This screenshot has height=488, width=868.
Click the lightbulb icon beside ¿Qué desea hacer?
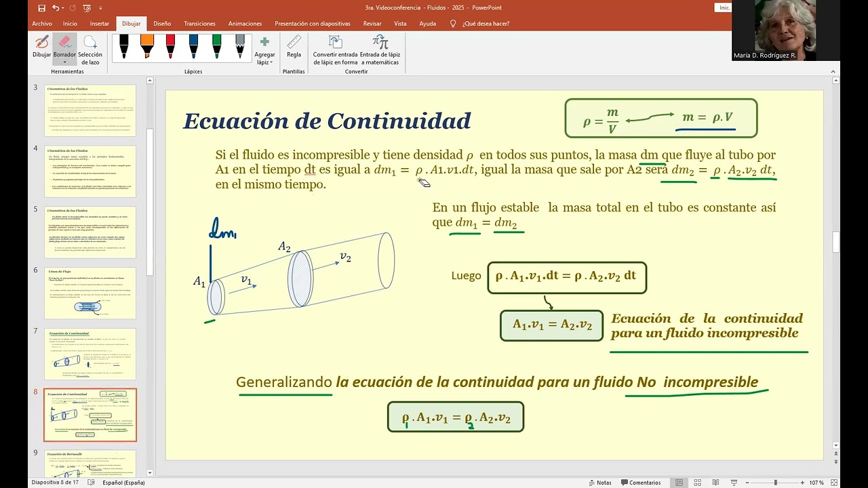(x=453, y=24)
